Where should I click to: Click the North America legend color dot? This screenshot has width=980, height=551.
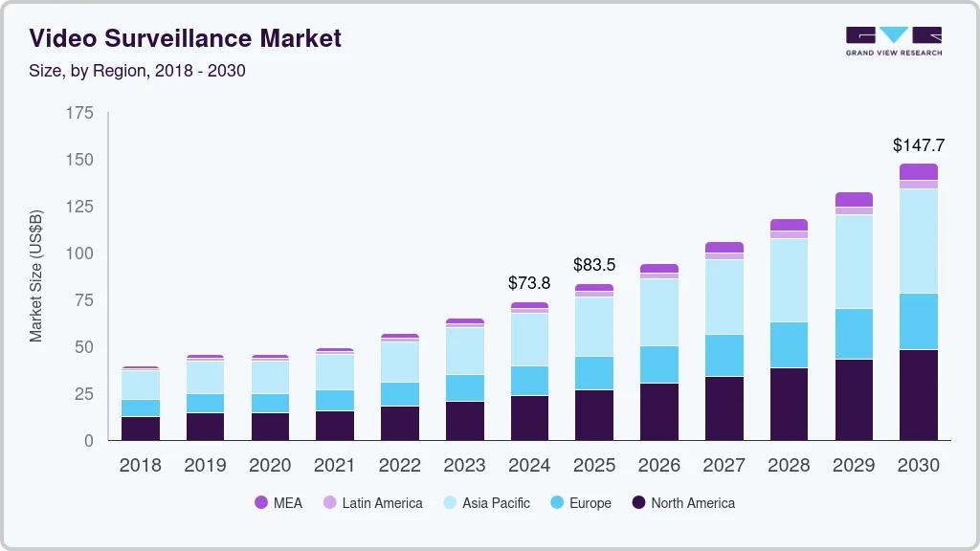coord(637,503)
